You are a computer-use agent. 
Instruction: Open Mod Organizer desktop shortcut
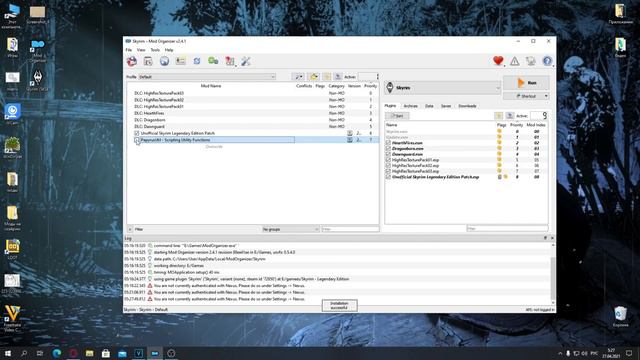(38, 51)
